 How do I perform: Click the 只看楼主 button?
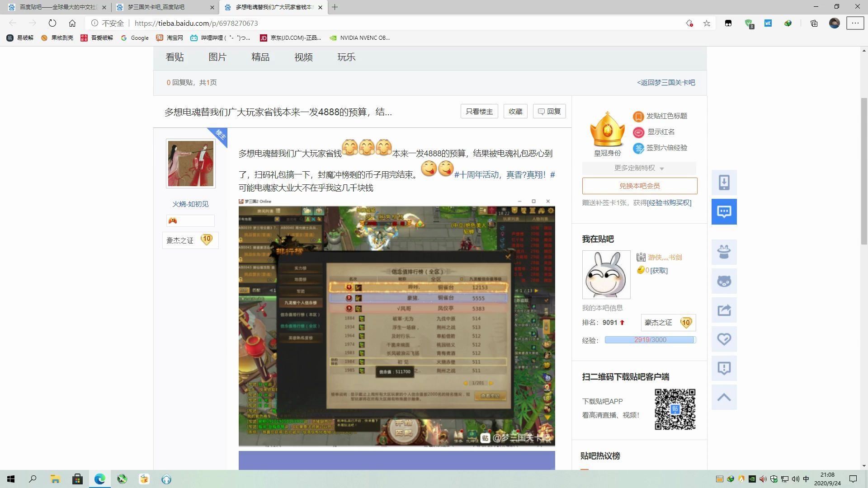[479, 112]
